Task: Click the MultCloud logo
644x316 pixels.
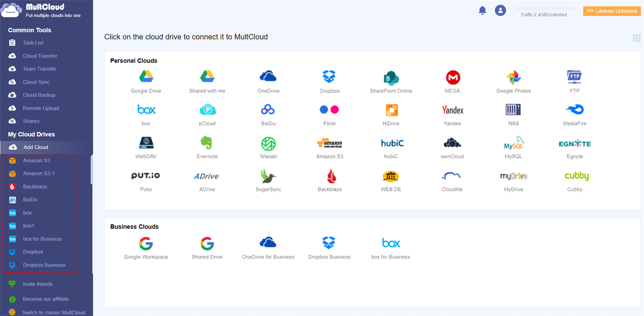Action: pos(42,10)
